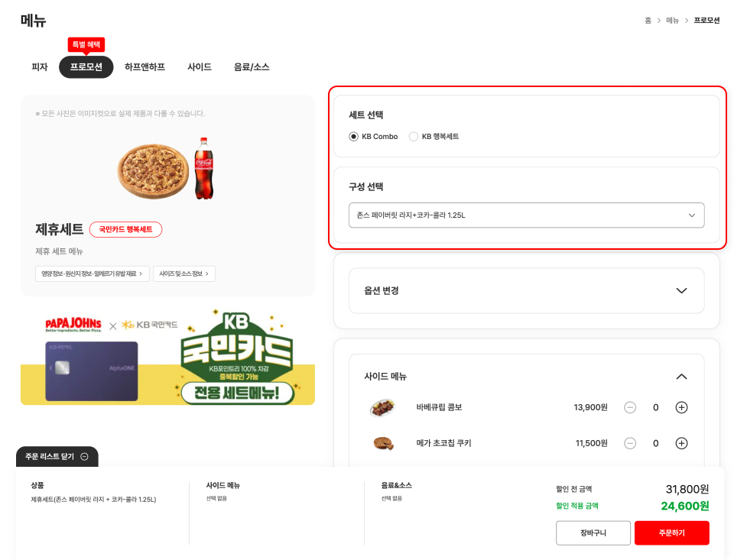This screenshot has width=734, height=560.
Task: Click the pizza and Coca-Cola product image
Action: (x=166, y=168)
